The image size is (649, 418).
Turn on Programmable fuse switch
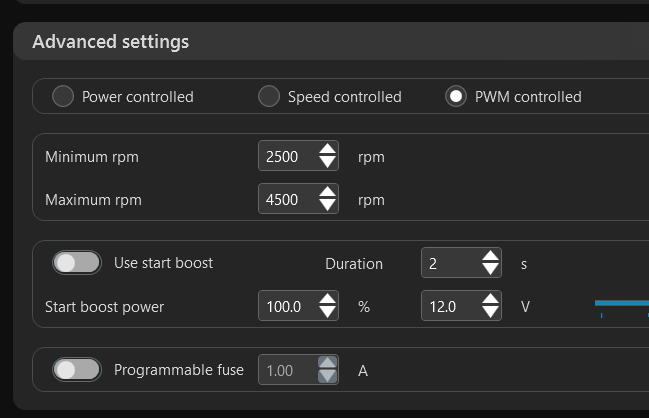(77, 370)
